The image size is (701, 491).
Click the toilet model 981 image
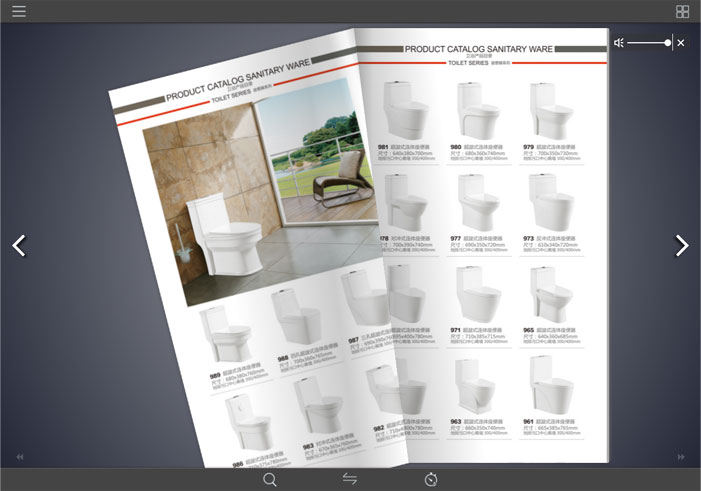(x=405, y=110)
